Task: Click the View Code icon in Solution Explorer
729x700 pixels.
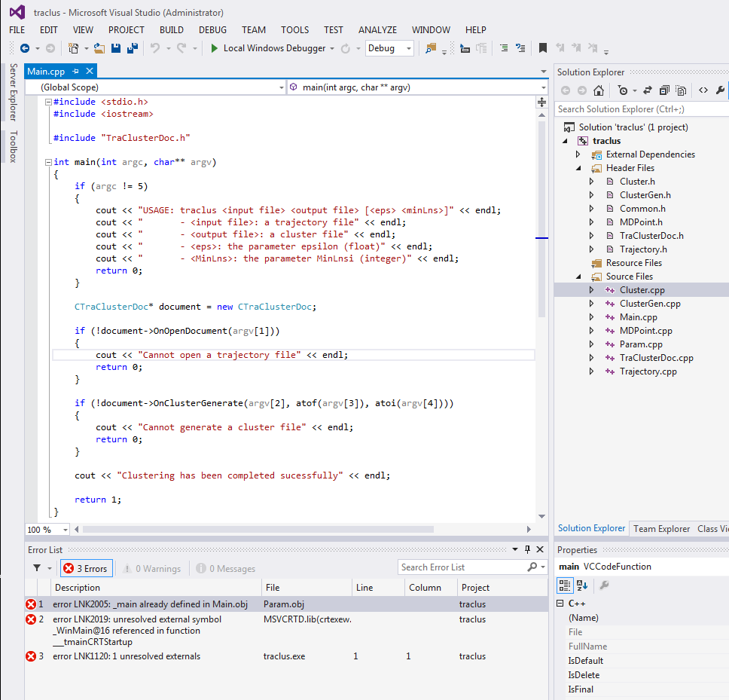Action: 703,90
